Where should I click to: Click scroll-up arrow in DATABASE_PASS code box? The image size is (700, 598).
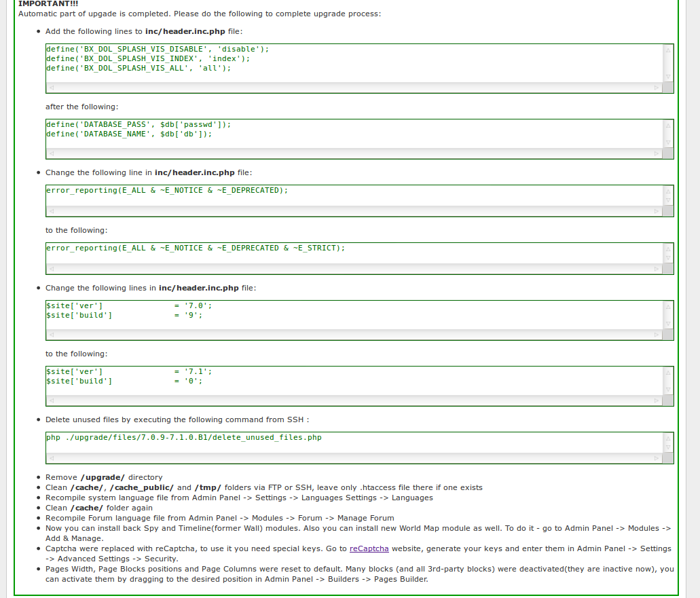tap(668, 126)
